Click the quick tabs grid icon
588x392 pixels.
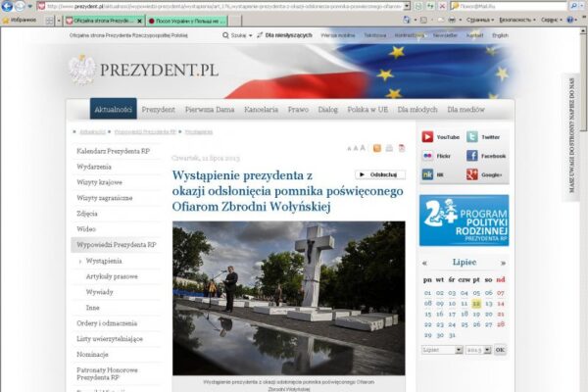tap(49, 21)
